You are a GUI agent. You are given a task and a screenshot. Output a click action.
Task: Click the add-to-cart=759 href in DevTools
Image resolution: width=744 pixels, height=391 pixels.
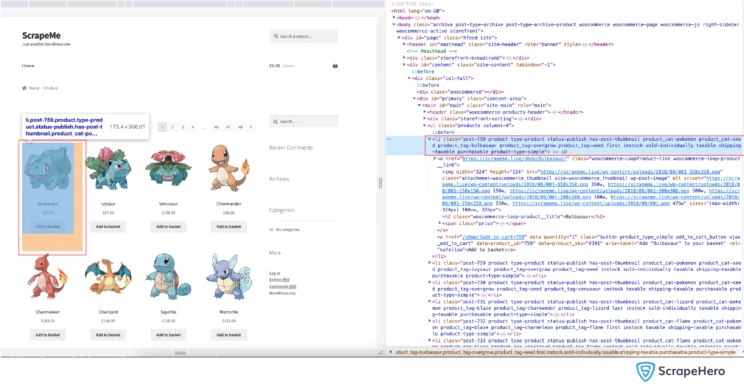pyautogui.click(x=494, y=237)
